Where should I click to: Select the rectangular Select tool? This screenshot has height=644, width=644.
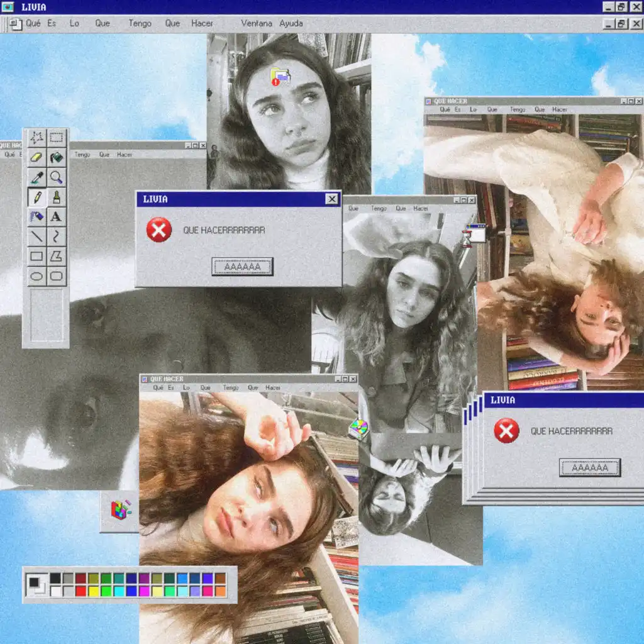click(x=56, y=138)
